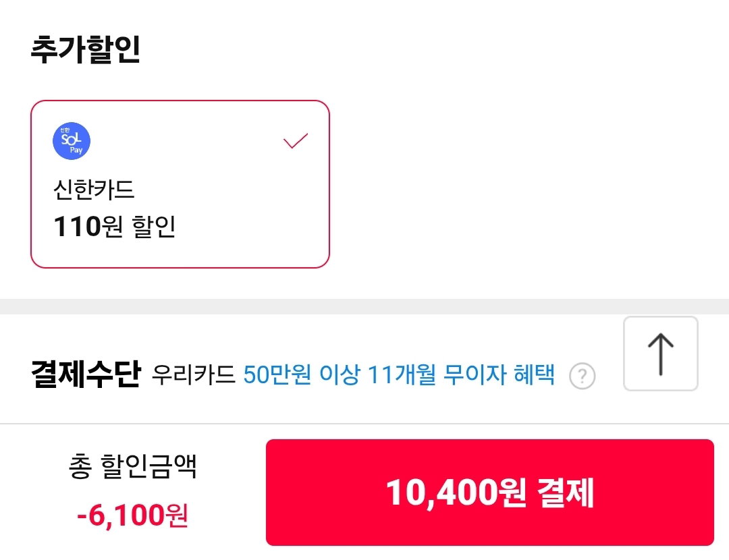The height and width of the screenshot is (560, 729).
Task: Click the 11개월 text in installment offer
Action: (x=402, y=374)
